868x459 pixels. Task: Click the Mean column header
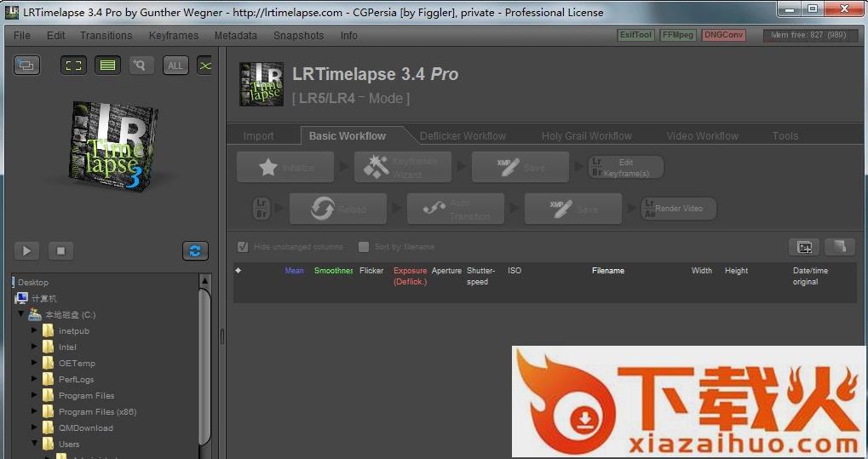coord(294,271)
